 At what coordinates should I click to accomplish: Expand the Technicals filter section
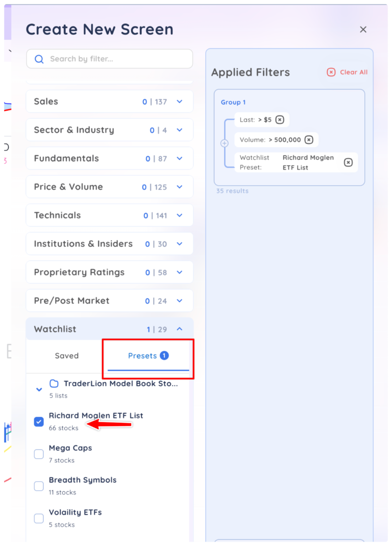coord(179,215)
